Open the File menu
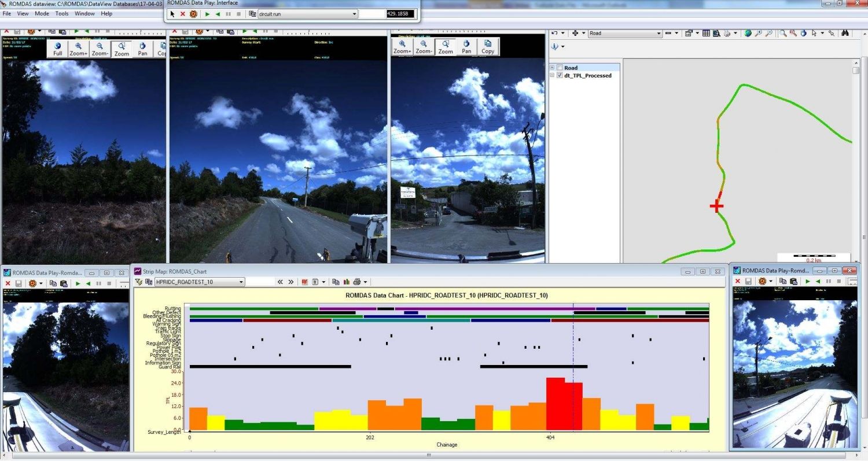868x461 pixels. pos(7,13)
